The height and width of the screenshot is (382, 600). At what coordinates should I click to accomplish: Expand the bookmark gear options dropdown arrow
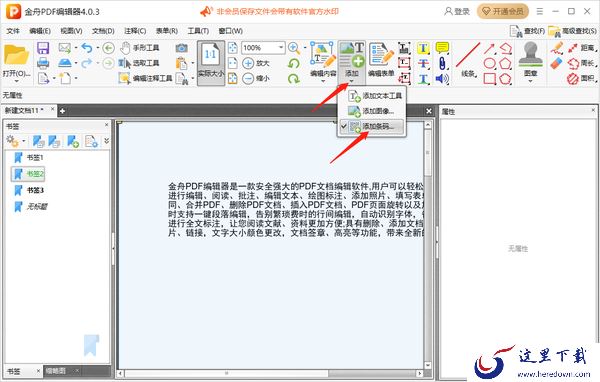24,141
